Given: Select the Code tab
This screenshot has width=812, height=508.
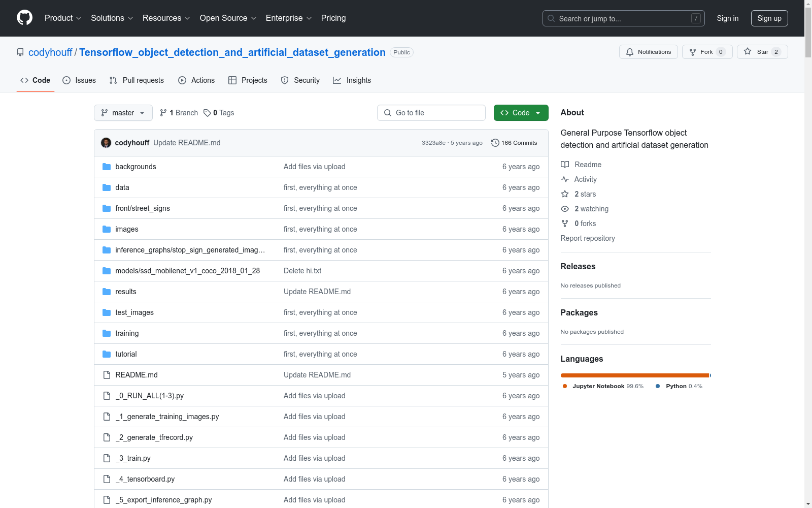Looking at the screenshot, I should (x=36, y=80).
